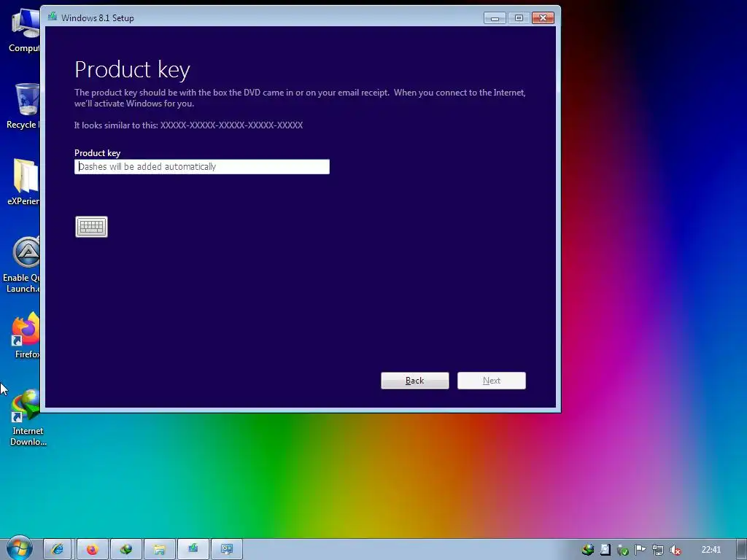Select the eXPerience folder desktop icon
The image size is (747, 560).
coord(24,182)
